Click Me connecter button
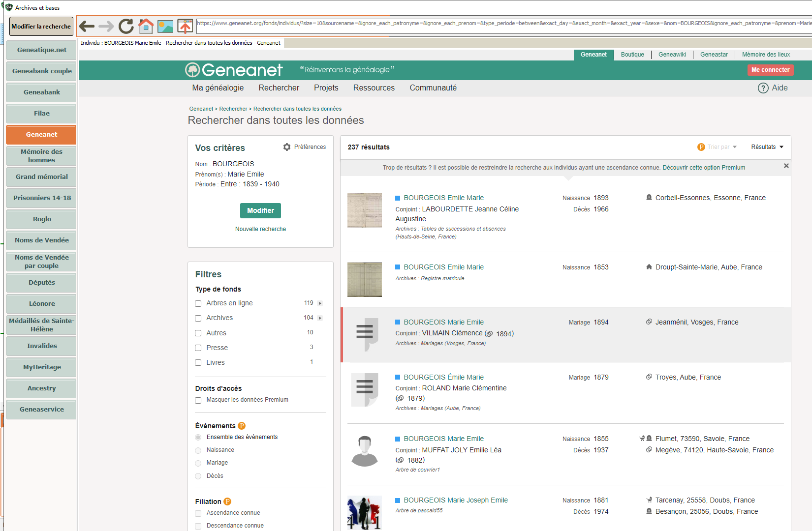The height and width of the screenshot is (531, 812). 770,70
